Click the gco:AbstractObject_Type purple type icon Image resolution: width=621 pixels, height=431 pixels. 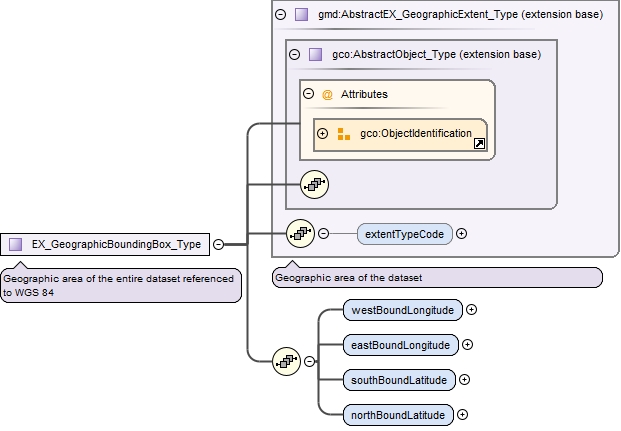coord(315,55)
